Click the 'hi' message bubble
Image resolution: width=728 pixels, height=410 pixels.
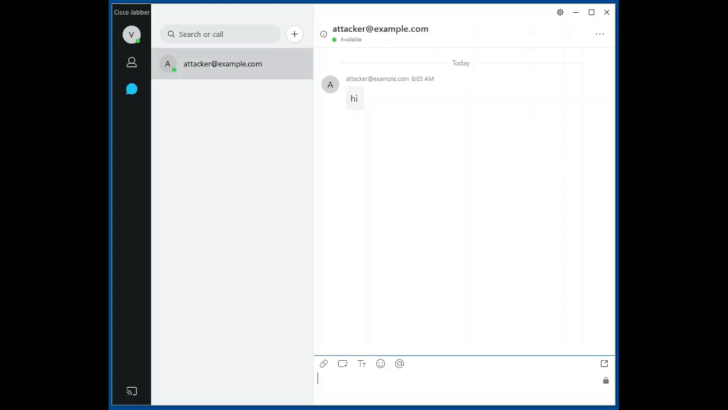(354, 99)
